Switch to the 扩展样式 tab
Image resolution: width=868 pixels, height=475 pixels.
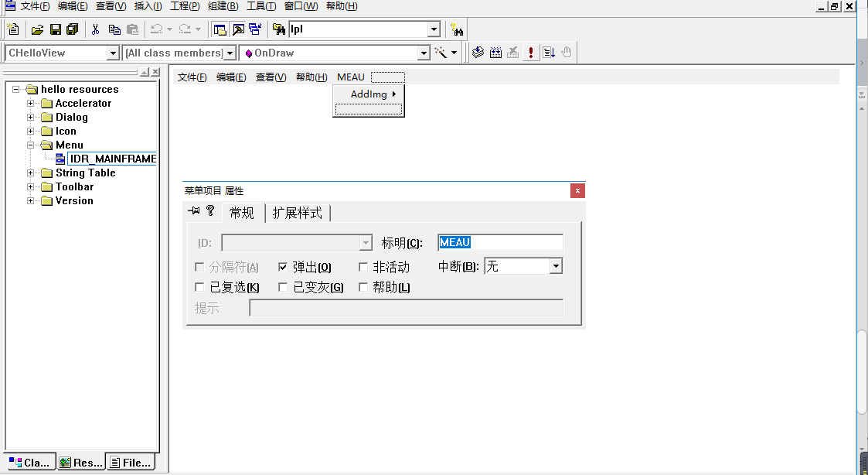click(298, 213)
